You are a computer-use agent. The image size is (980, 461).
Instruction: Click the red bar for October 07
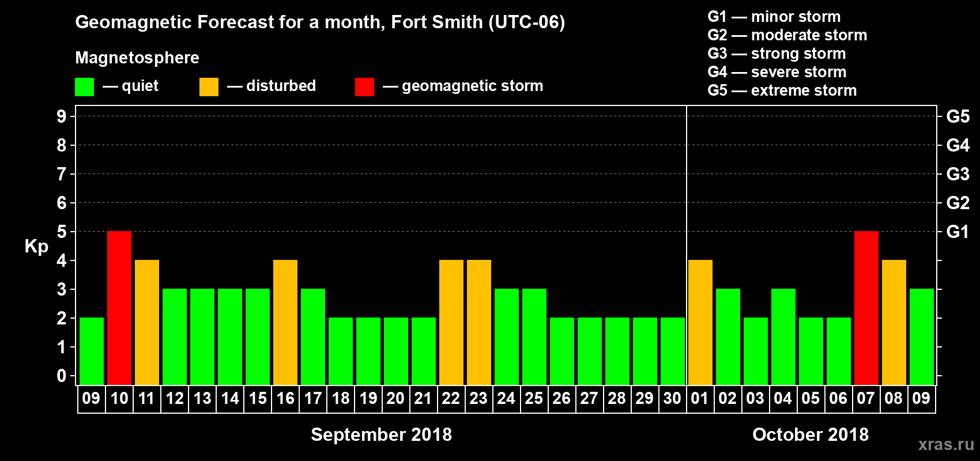866,308
